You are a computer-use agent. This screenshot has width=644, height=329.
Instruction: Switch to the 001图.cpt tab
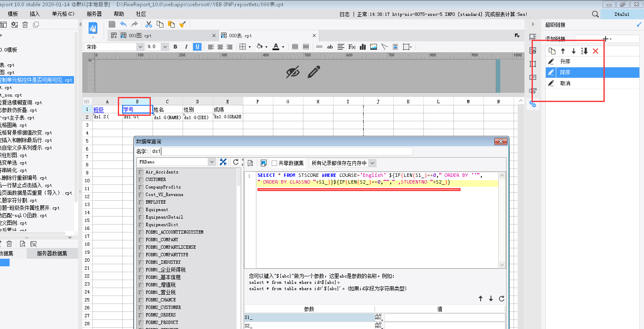pyautogui.click(x=140, y=36)
